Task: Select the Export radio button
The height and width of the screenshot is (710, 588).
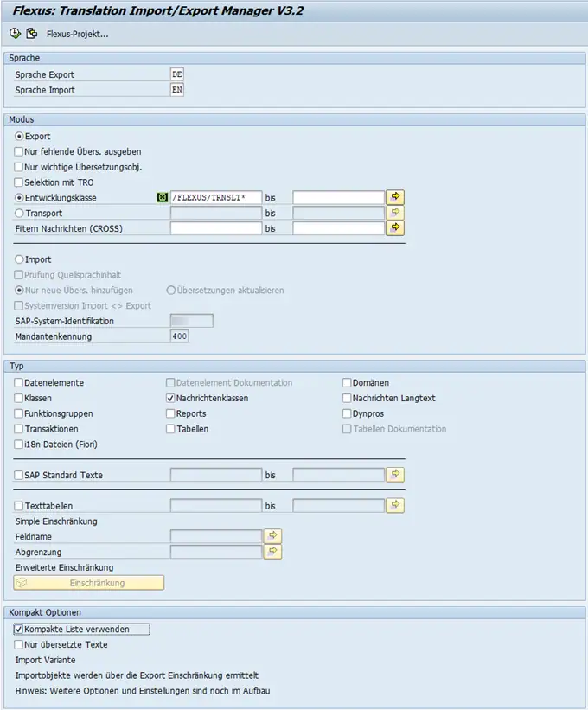Action: (x=19, y=137)
